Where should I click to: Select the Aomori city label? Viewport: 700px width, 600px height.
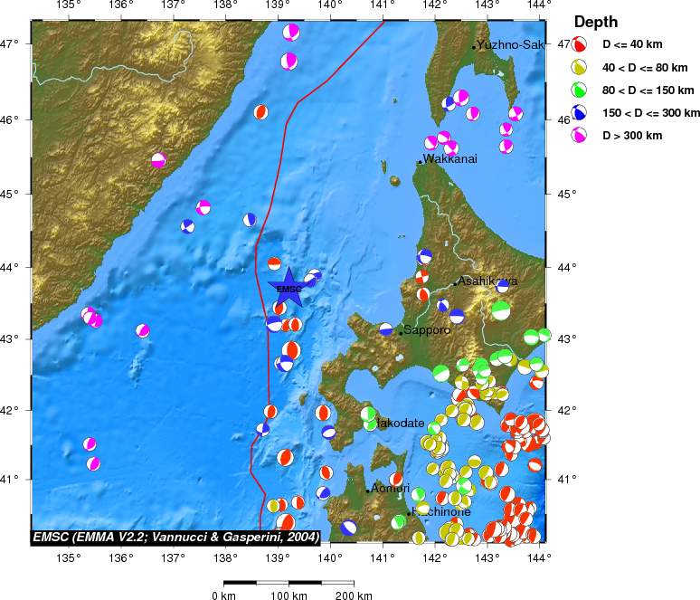[390, 489]
